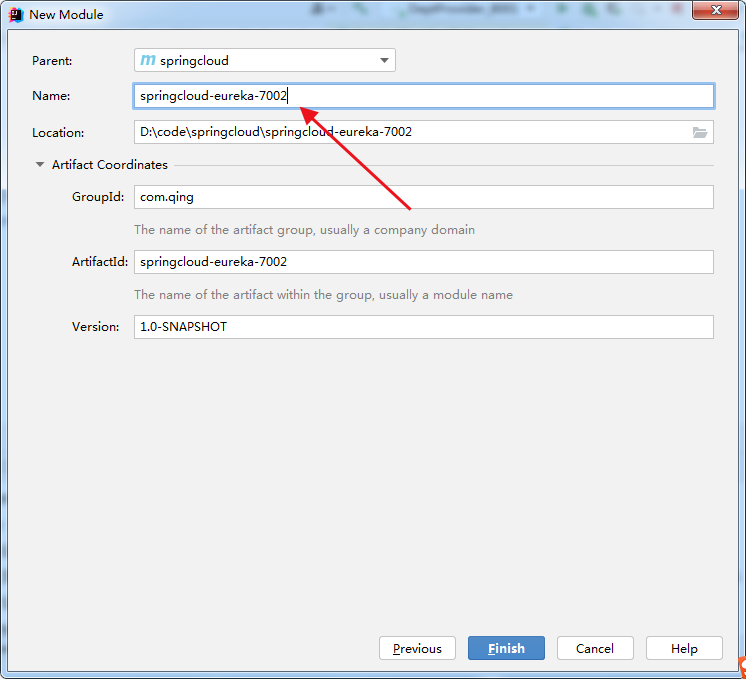Click the 'Location:' label

[58, 133]
